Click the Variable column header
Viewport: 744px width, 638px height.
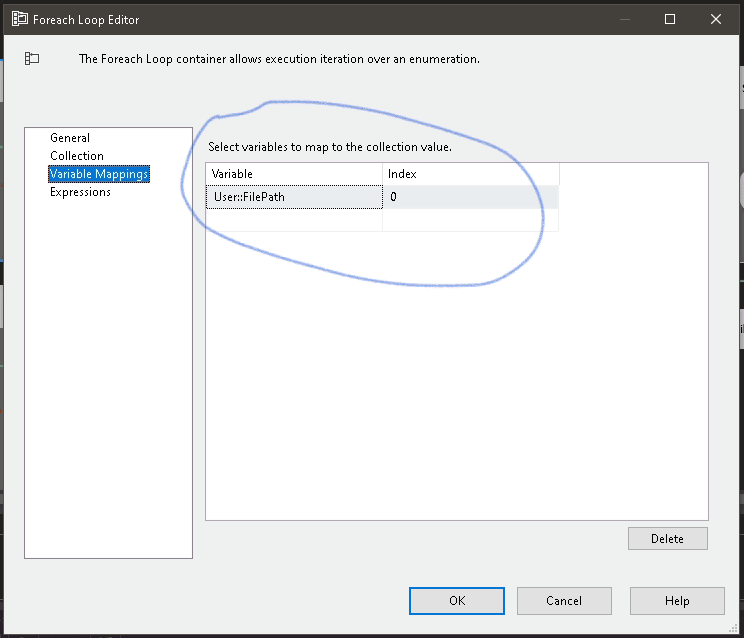pos(294,174)
